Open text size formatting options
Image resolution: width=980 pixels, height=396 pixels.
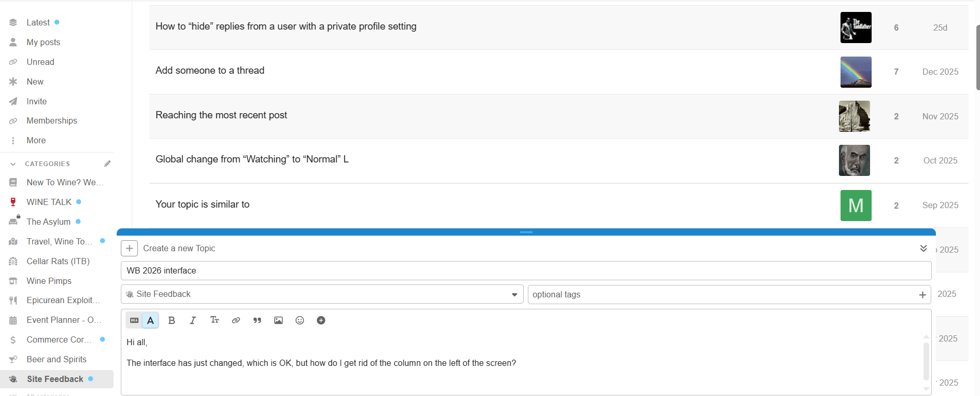click(x=215, y=320)
